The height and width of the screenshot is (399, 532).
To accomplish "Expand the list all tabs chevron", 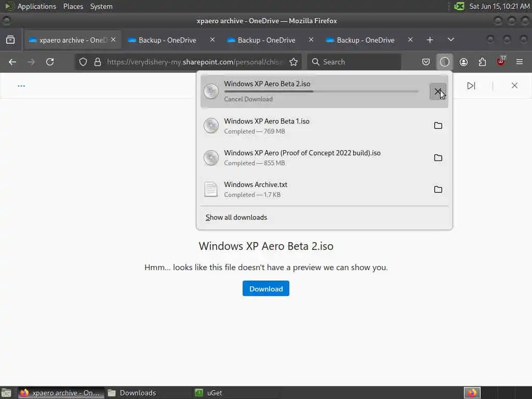I will pos(450,39).
